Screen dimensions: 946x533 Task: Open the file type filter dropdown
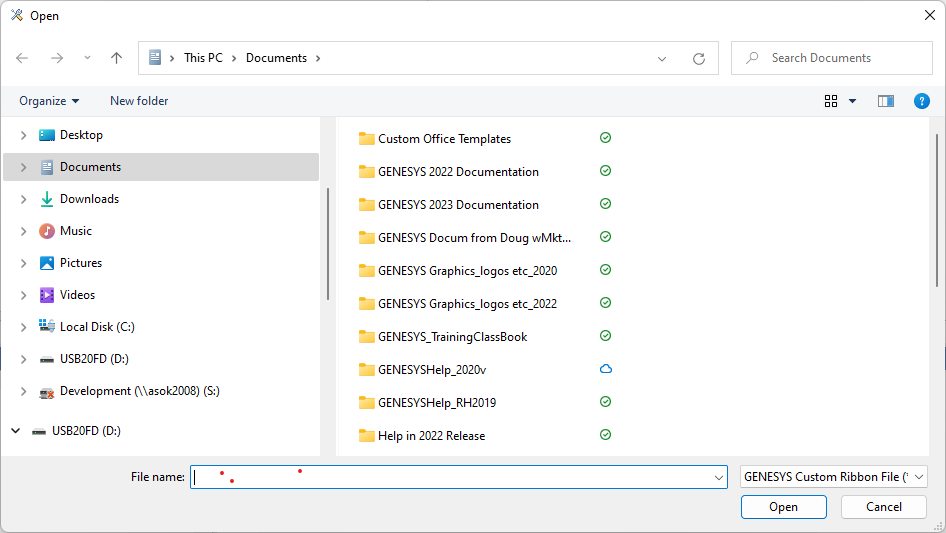coord(834,477)
